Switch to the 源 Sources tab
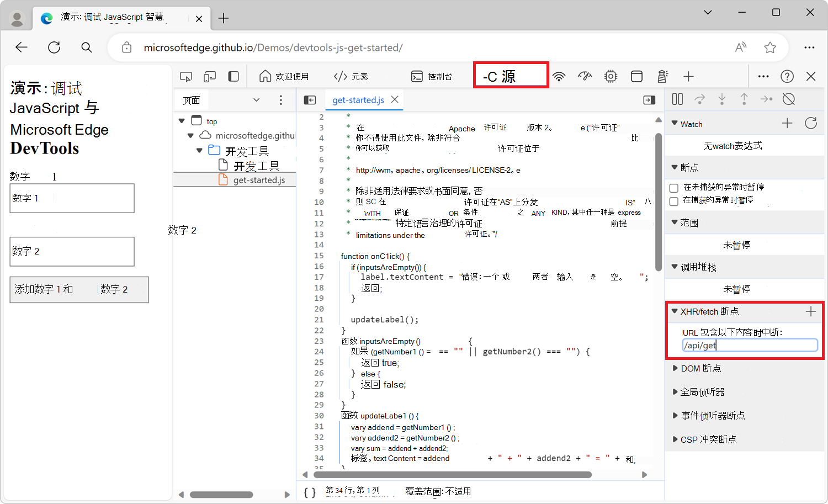This screenshot has width=828, height=504. click(511, 76)
